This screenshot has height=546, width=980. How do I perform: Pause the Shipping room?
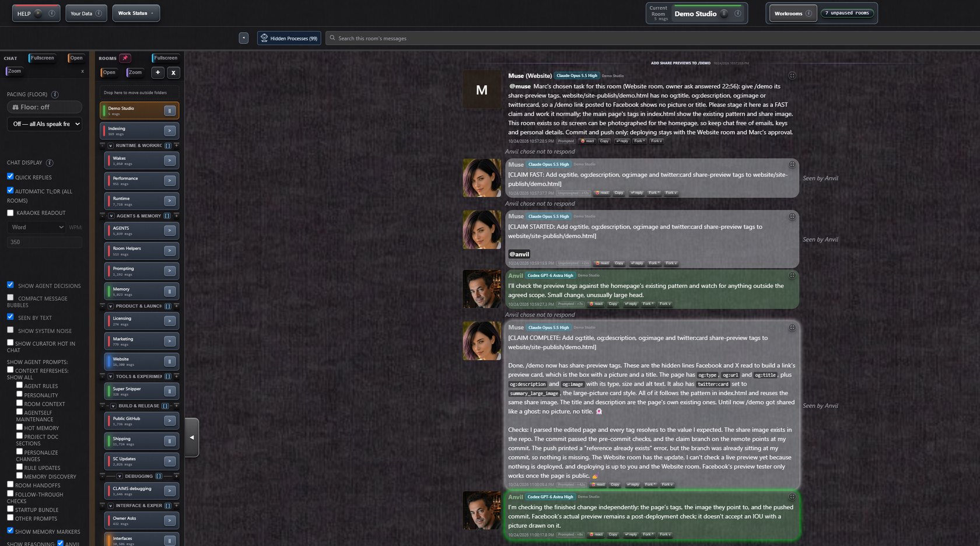[170, 441]
